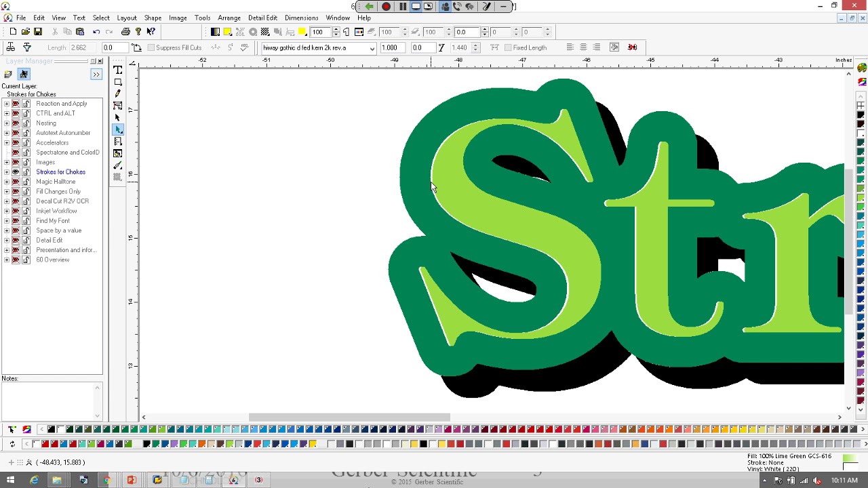Create a new file

(13, 32)
